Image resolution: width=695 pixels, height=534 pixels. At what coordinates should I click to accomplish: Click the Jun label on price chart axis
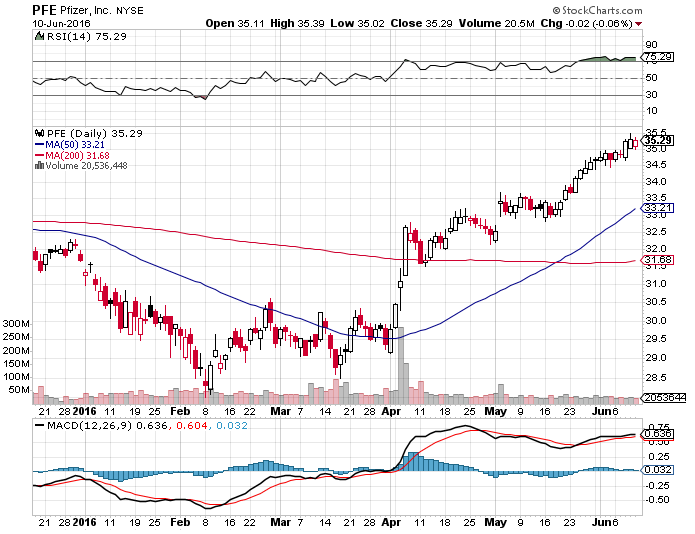pos(601,411)
